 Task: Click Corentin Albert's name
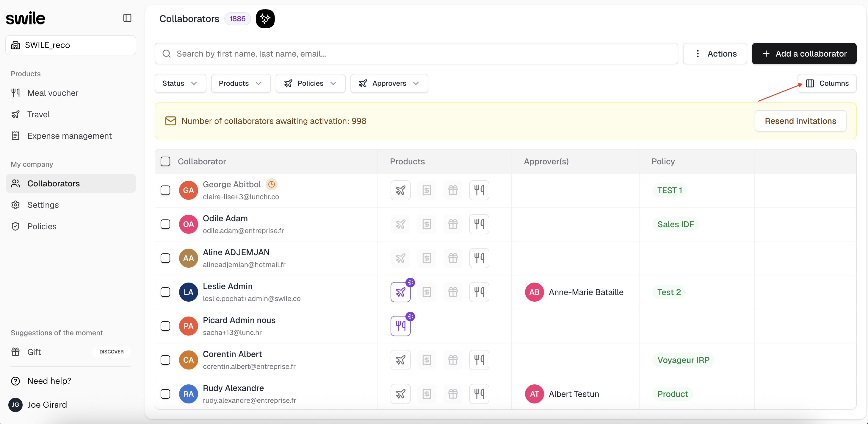[232, 354]
